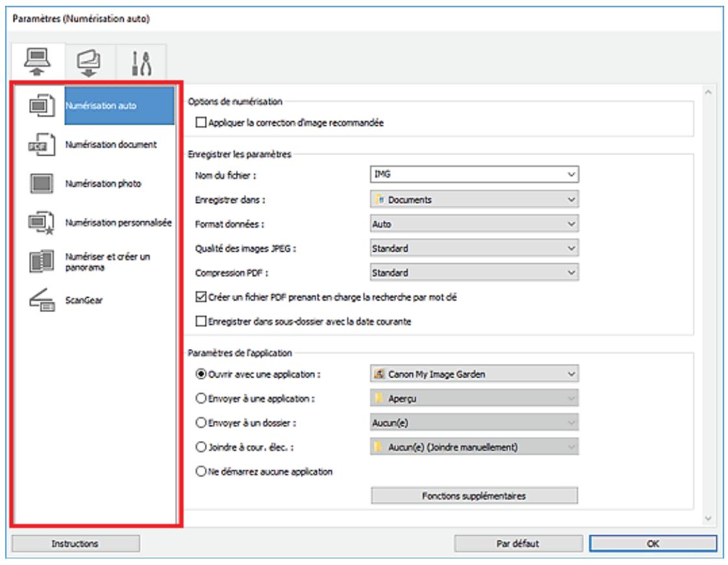Select Ouvrir avec une application radio

[200, 374]
